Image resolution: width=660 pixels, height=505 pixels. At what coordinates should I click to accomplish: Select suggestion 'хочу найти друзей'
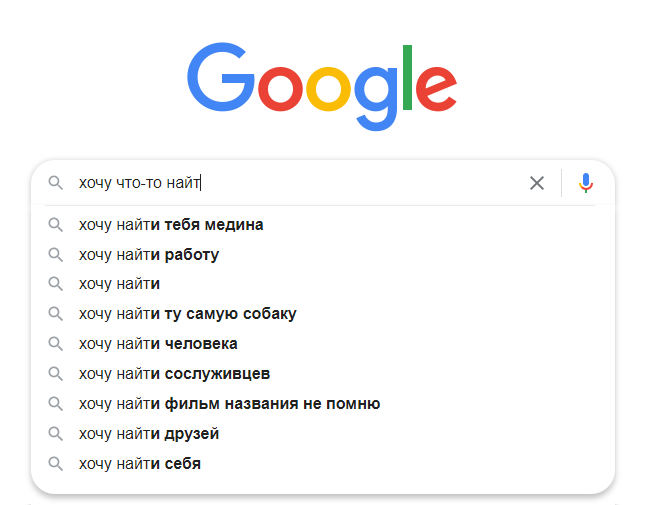(322, 433)
